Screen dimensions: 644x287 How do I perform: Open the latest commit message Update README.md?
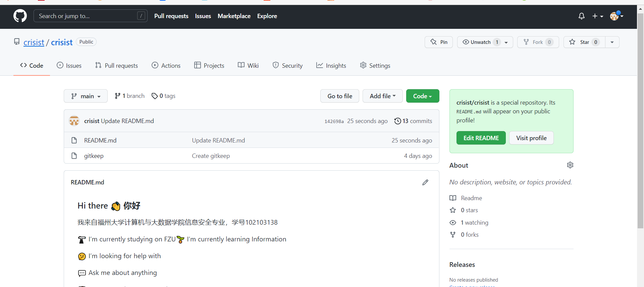coord(127,121)
